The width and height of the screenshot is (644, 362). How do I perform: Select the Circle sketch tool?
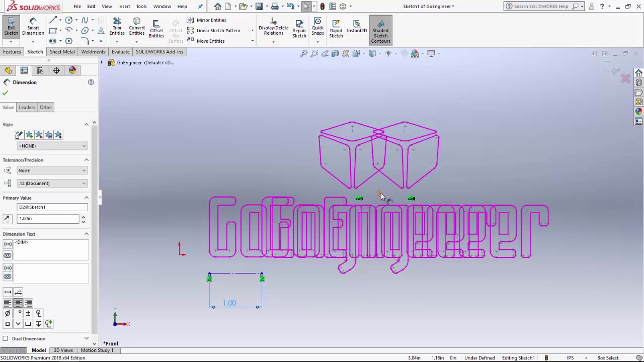[x=69, y=20]
